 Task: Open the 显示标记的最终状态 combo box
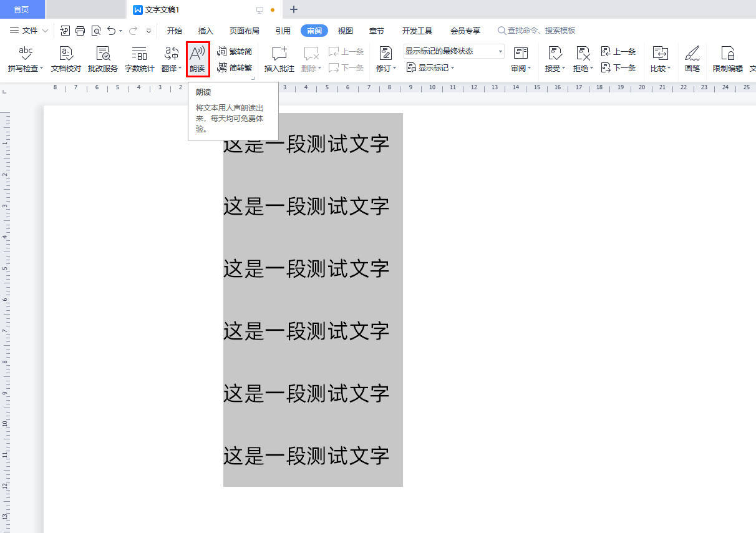(453, 51)
